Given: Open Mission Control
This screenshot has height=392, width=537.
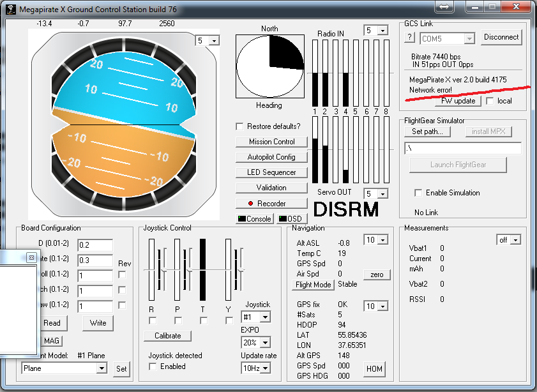Looking at the screenshot, I should [x=271, y=142].
